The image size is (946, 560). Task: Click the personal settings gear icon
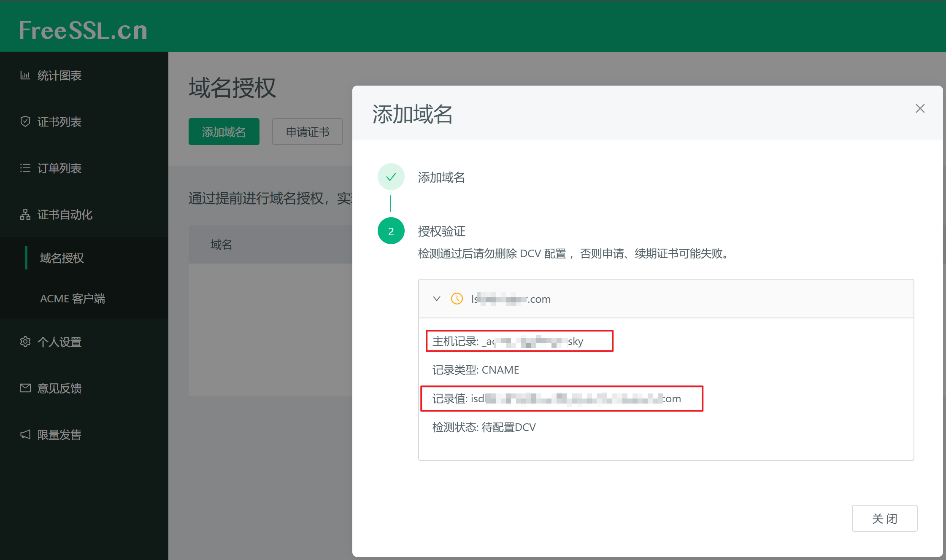tap(25, 342)
